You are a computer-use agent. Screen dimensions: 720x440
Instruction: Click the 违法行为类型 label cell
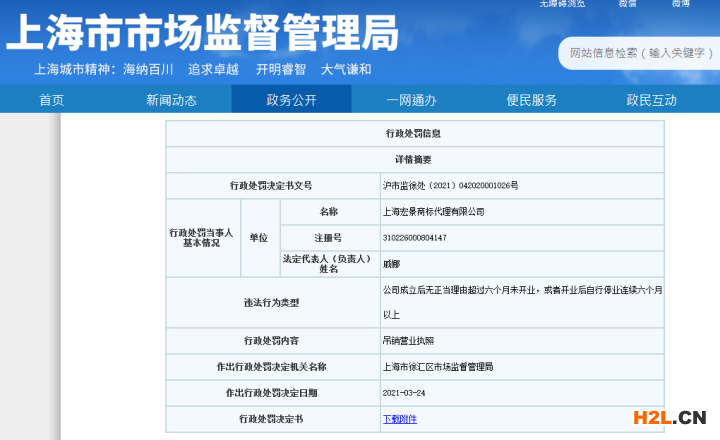click(x=271, y=302)
